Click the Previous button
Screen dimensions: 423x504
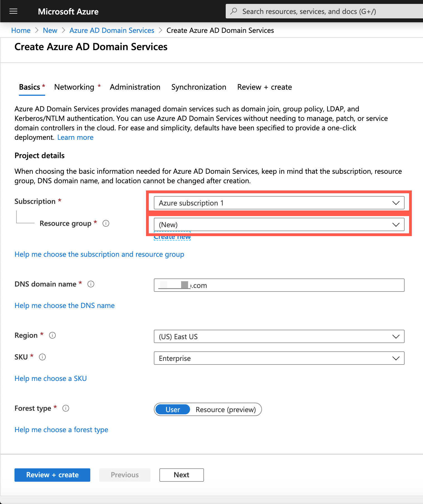[x=125, y=475]
